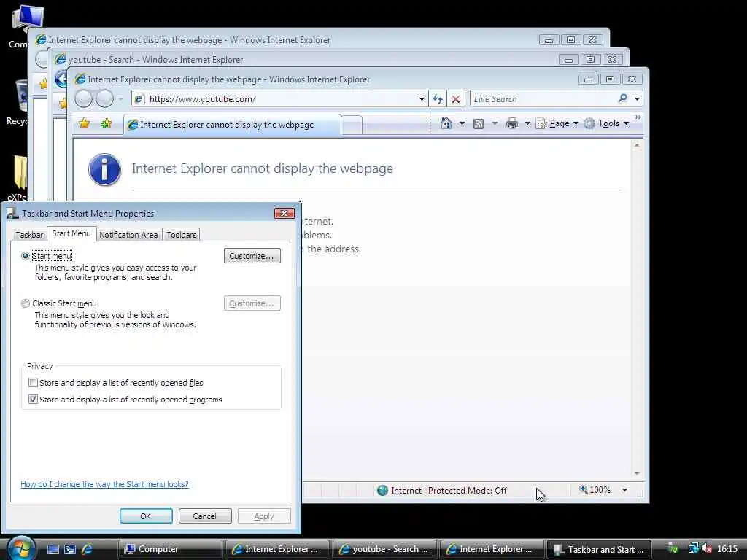Viewport: 747px width, 560px height.
Task: Open Live Search options dropdown arrow
Action: [x=637, y=99]
